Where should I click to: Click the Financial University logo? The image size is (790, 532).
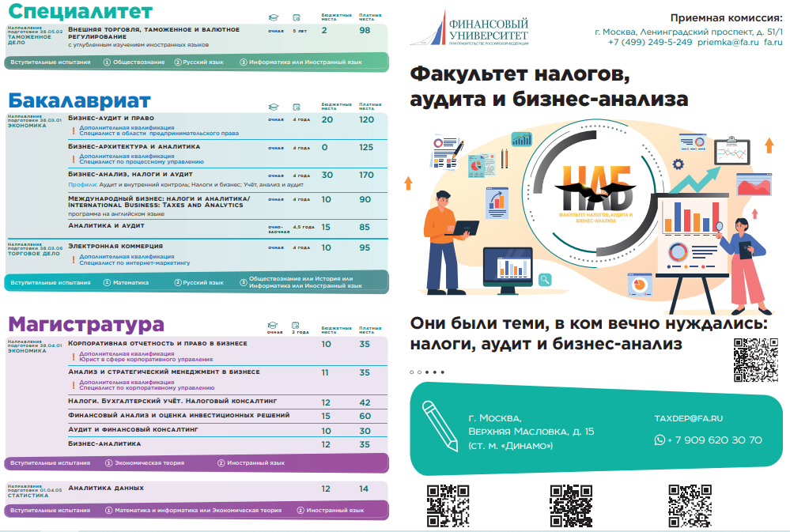(469, 28)
